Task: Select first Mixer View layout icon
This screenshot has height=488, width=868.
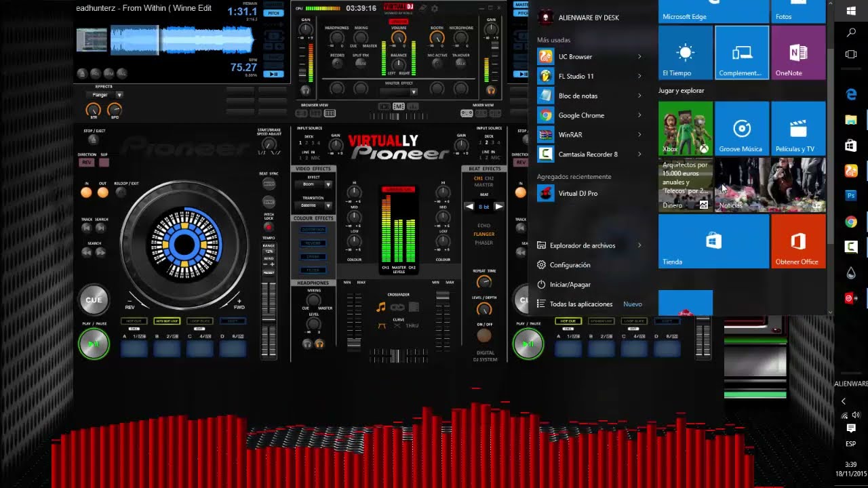Action: (467, 114)
